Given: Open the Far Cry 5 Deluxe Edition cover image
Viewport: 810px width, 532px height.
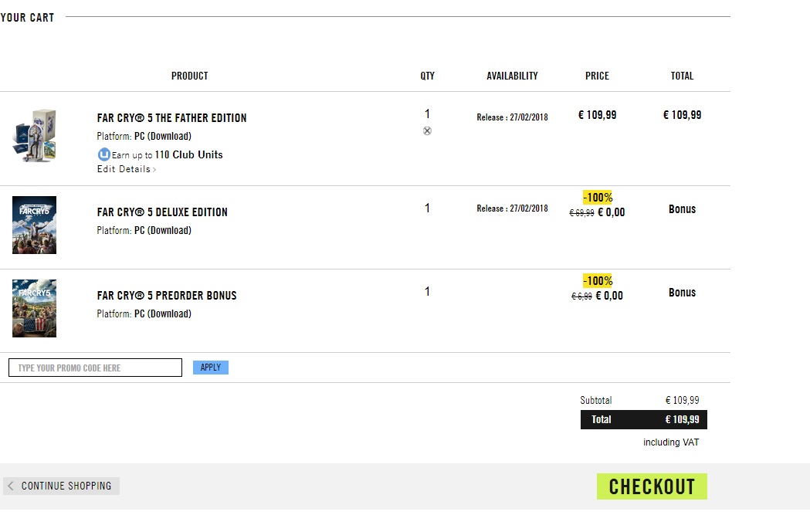Looking at the screenshot, I should coord(34,225).
